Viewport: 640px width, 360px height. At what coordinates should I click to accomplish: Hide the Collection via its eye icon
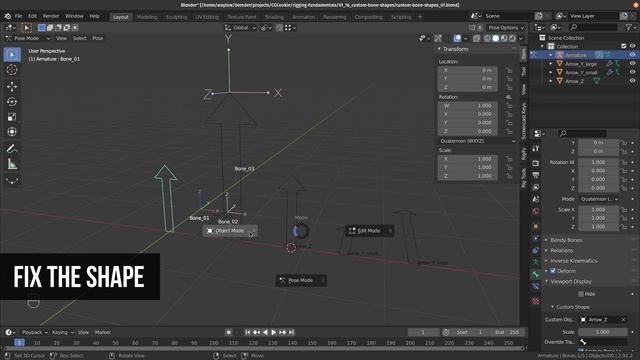point(632,47)
